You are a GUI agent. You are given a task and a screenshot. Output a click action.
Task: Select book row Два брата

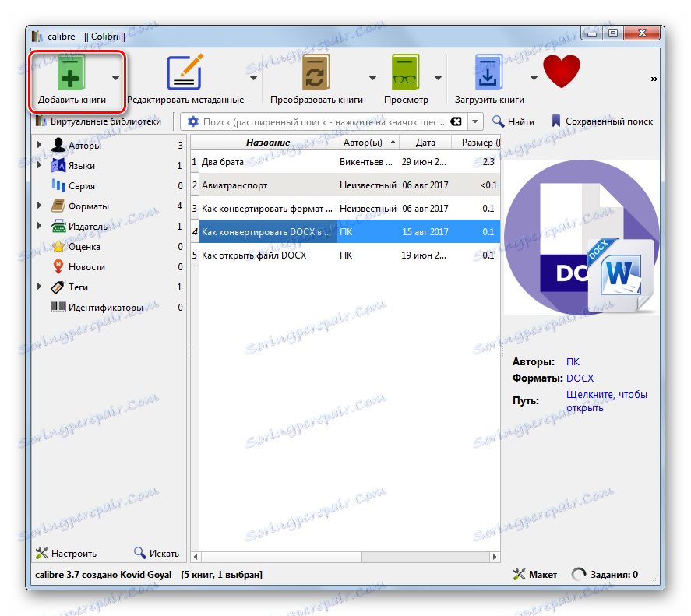346,162
